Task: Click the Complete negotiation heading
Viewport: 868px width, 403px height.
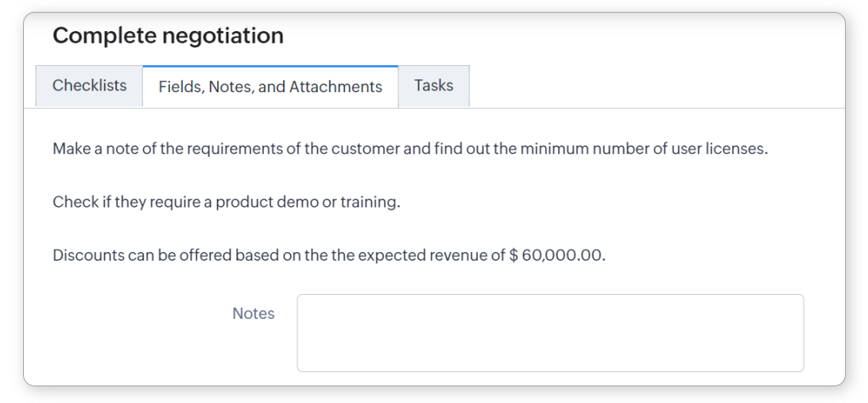Action: click(168, 36)
